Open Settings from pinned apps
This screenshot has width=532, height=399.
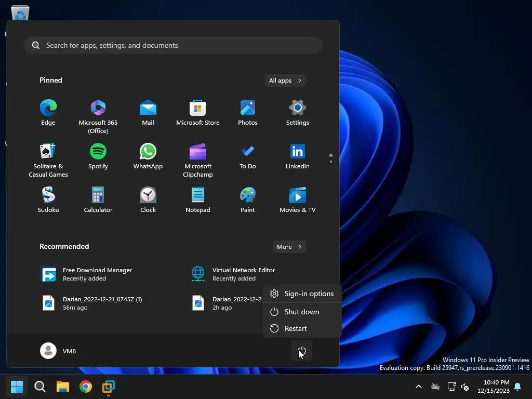pyautogui.click(x=298, y=113)
